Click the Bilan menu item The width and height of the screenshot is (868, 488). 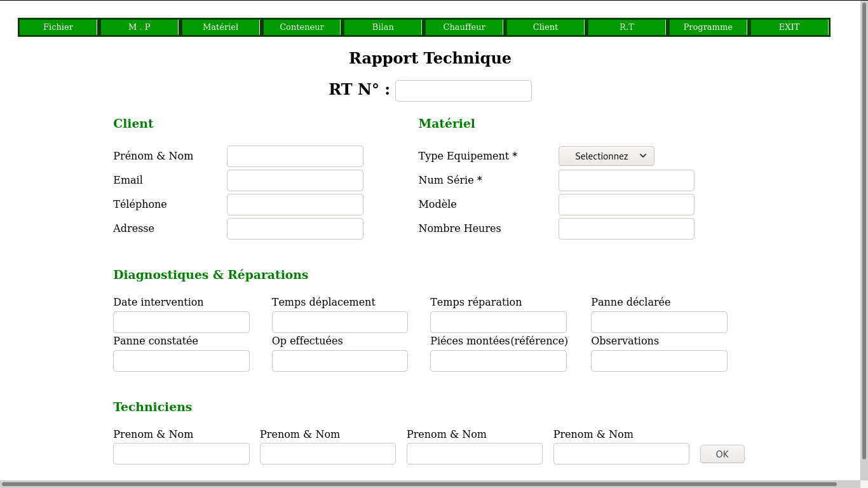pos(383,27)
